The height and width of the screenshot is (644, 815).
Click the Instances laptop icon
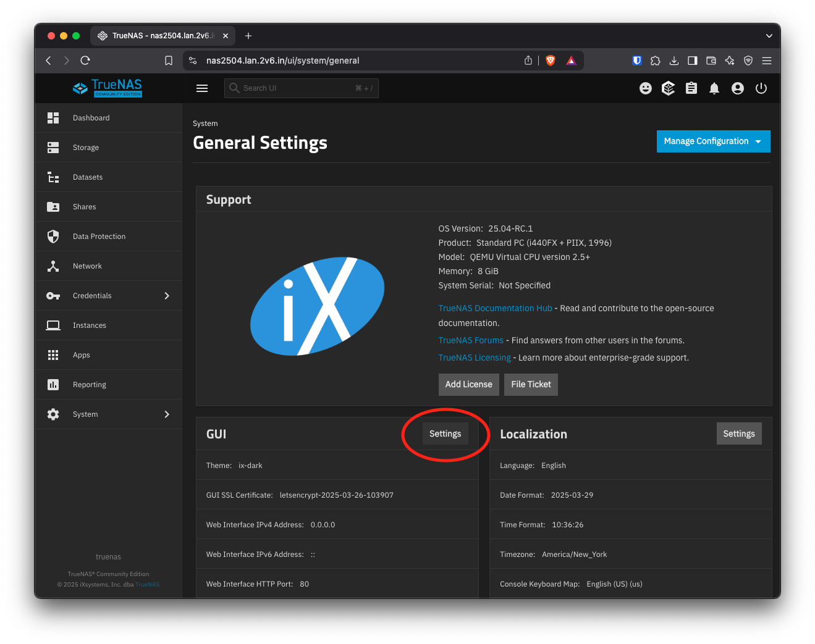53,325
